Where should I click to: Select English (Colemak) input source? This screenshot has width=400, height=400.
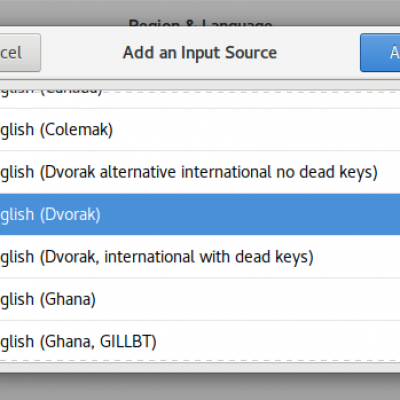tap(200, 130)
